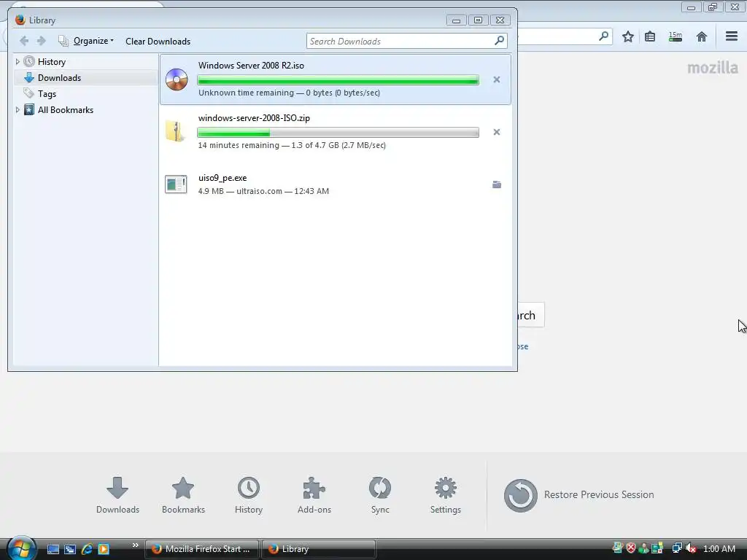Click '14 minutes remaining' status line

tap(292, 145)
